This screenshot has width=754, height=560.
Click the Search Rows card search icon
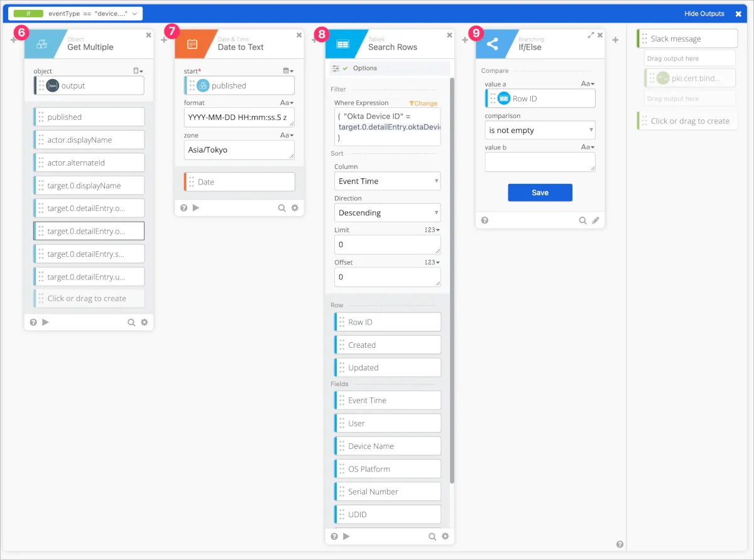point(432,536)
